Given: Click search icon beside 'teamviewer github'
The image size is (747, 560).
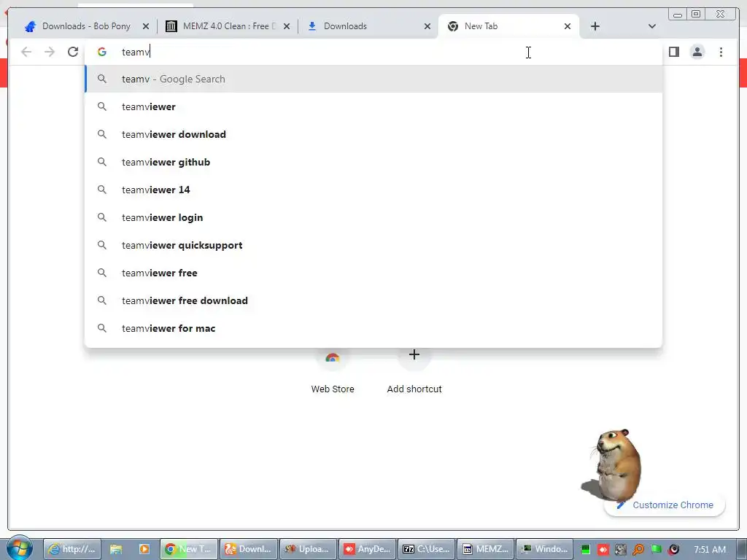Looking at the screenshot, I should (102, 162).
